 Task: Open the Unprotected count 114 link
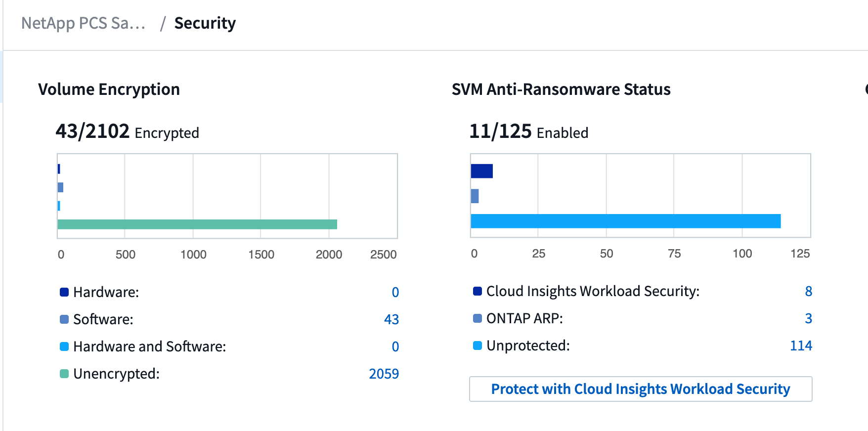click(801, 345)
